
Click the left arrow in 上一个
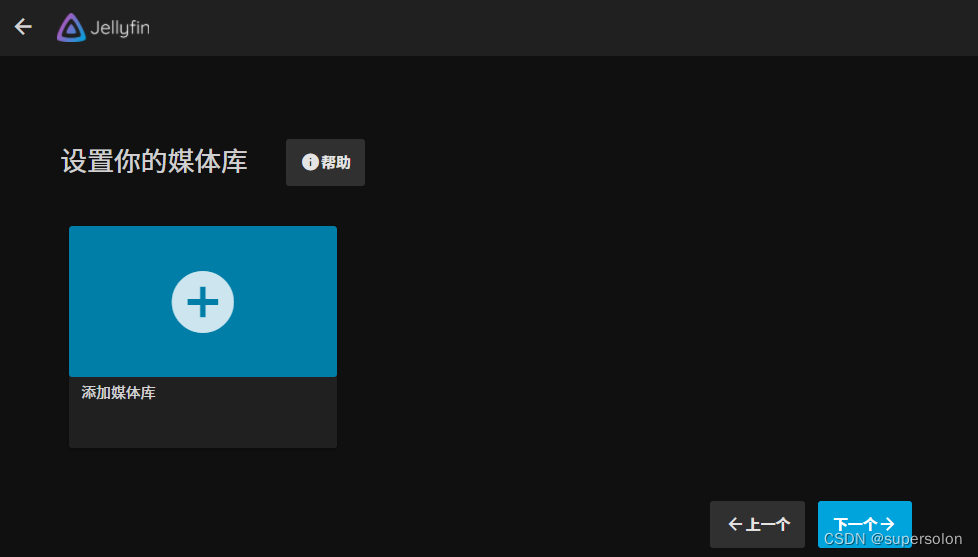[x=735, y=524]
